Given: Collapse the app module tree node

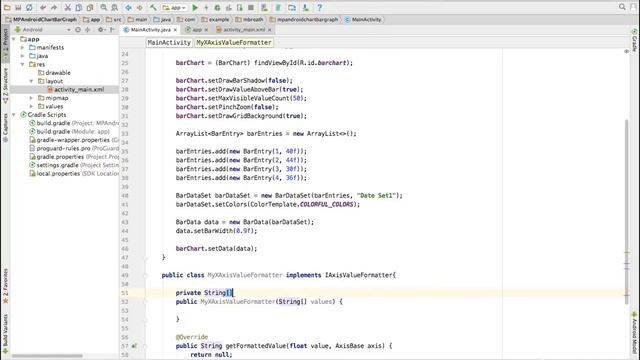Looking at the screenshot, I should click(x=14, y=39).
